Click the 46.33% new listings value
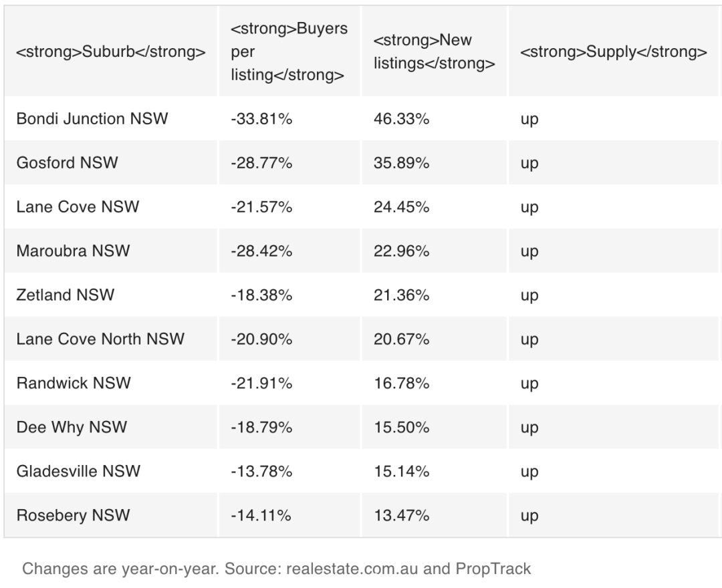The image size is (722, 588). point(402,119)
